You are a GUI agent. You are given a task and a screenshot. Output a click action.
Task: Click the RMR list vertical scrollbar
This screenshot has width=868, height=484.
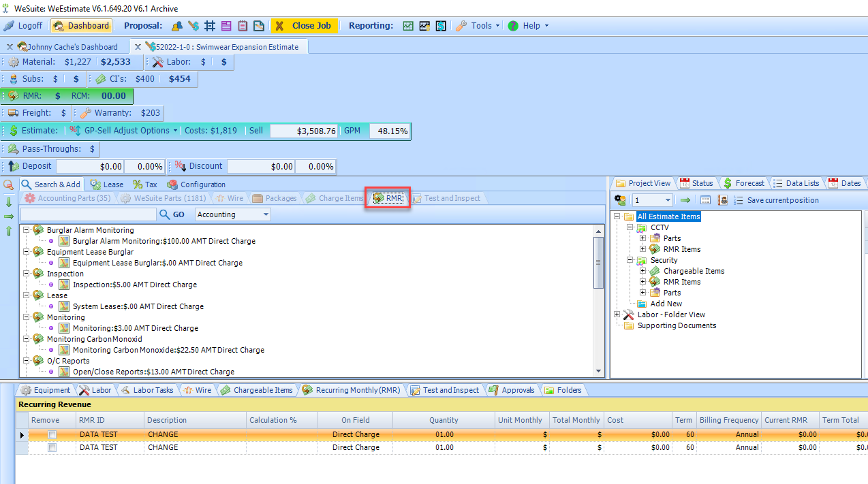click(x=600, y=300)
